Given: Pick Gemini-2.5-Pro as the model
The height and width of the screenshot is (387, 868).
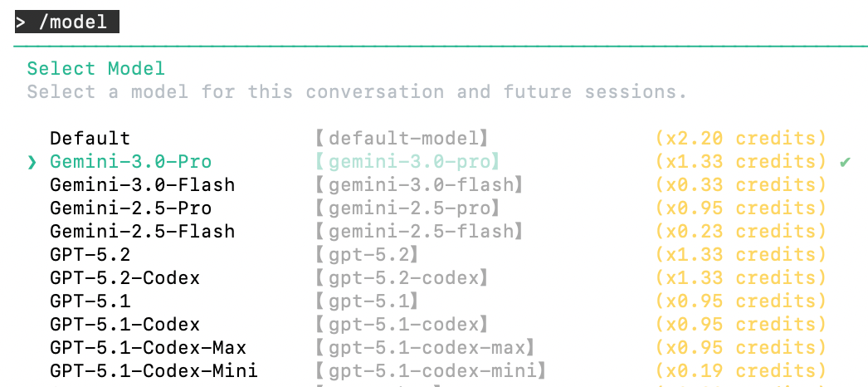Looking at the screenshot, I should coord(130,208).
